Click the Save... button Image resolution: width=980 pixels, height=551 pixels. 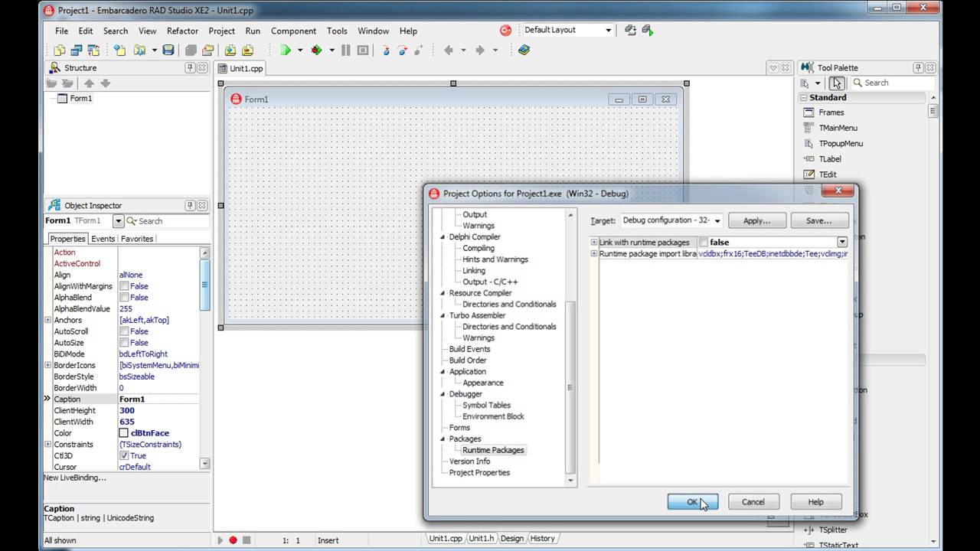pyautogui.click(x=818, y=220)
